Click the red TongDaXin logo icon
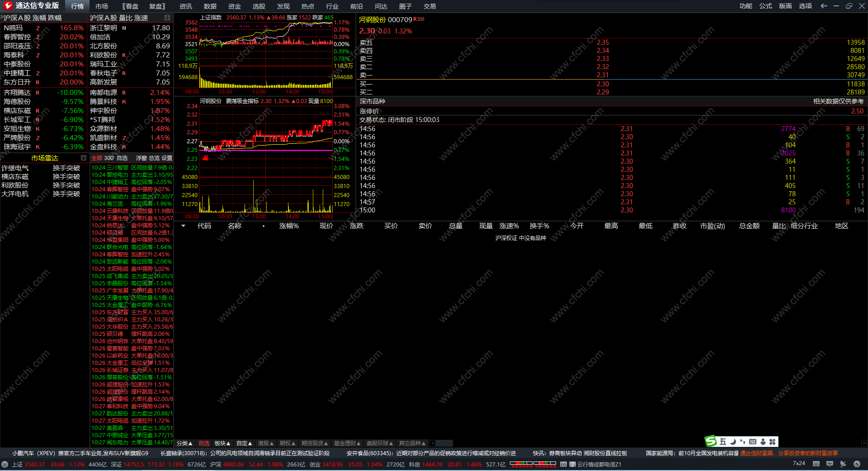The height and width of the screenshot is (471, 868). click(8, 5)
